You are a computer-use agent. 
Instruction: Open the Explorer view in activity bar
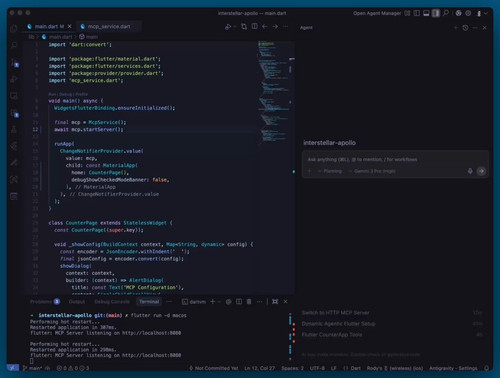click(14, 29)
